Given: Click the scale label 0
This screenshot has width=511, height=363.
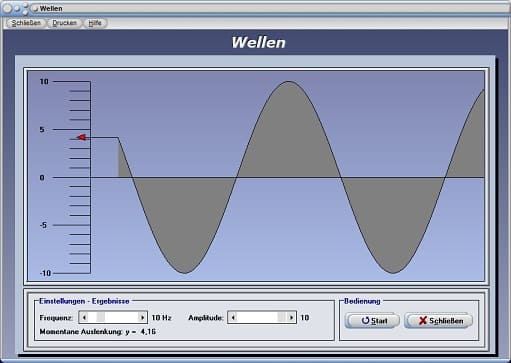Looking at the screenshot, I should 42,178.
